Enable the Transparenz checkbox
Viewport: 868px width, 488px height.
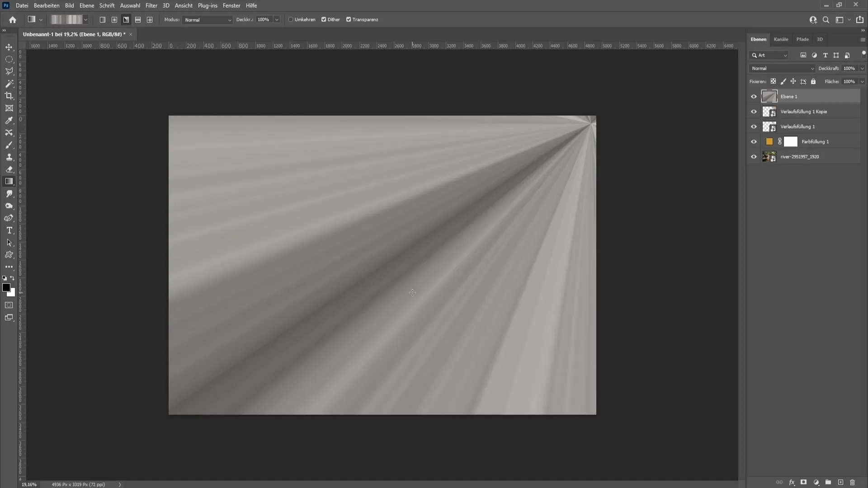349,20
